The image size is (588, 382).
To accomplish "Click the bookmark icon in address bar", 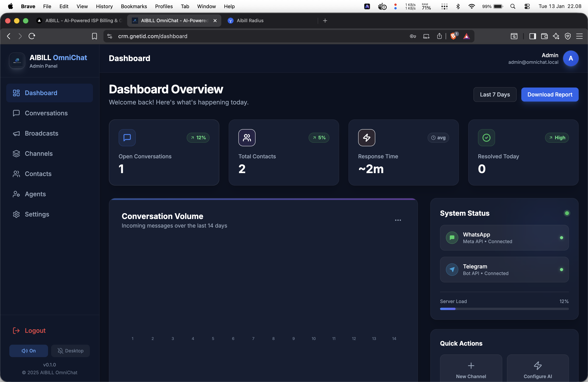I will (x=94, y=36).
